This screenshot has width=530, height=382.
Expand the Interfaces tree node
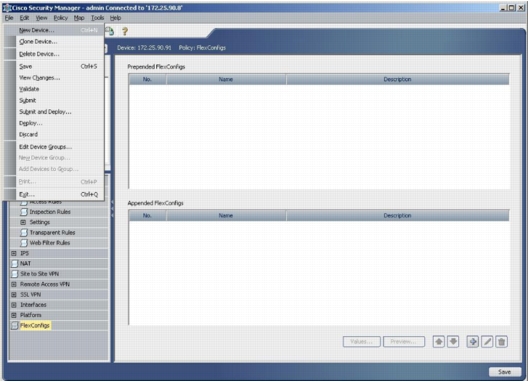(x=14, y=305)
